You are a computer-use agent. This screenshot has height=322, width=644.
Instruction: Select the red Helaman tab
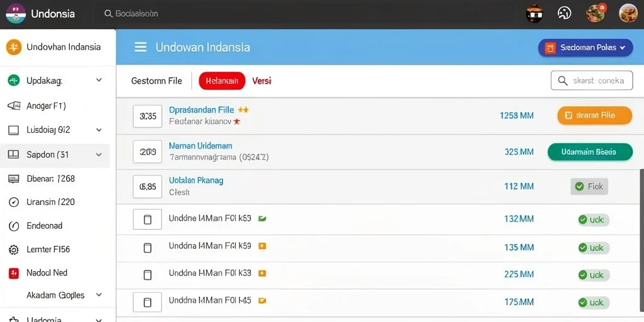coord(222,81)
